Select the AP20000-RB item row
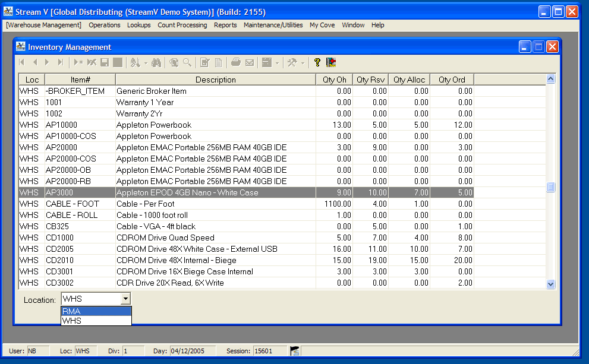The width and height of the screenshot is (589, 364). (246, 181)
